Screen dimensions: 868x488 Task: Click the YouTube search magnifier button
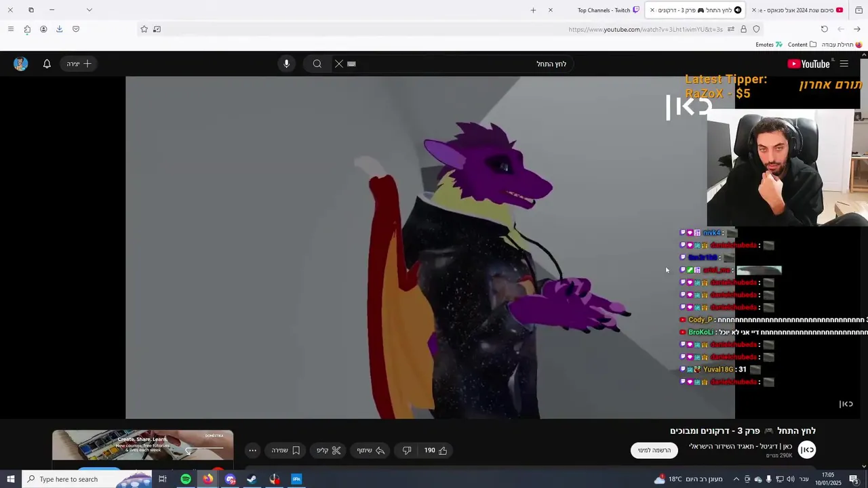(x=317, y=64)
